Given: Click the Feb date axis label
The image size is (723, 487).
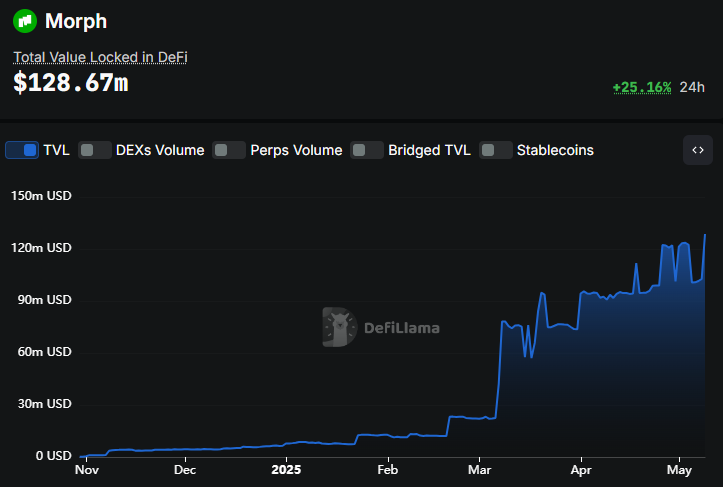Looking at the screenshot, I should pos(388,470).
